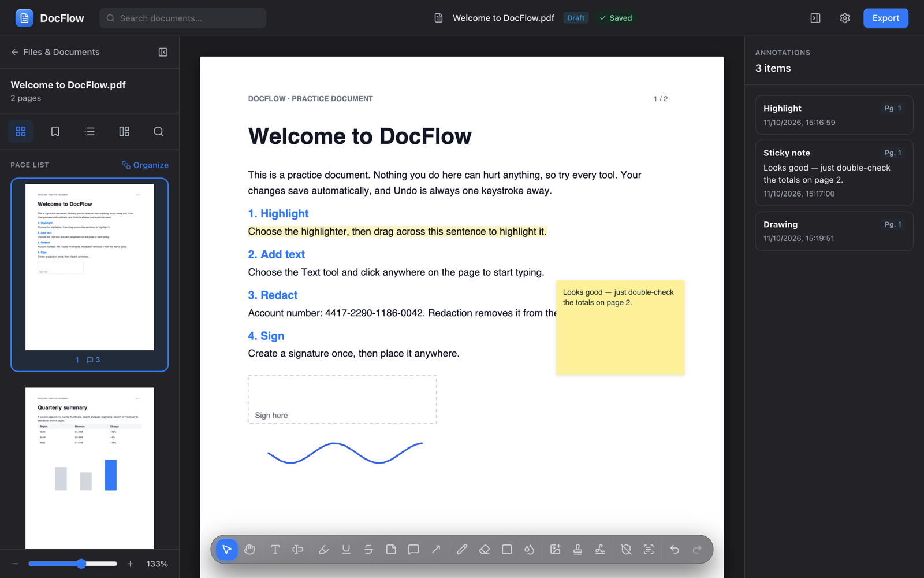Image resolution: width=924 pixels, height=578 pixels.
Task: Adjust the zoom level slider
Action: [x=73, y=564]
